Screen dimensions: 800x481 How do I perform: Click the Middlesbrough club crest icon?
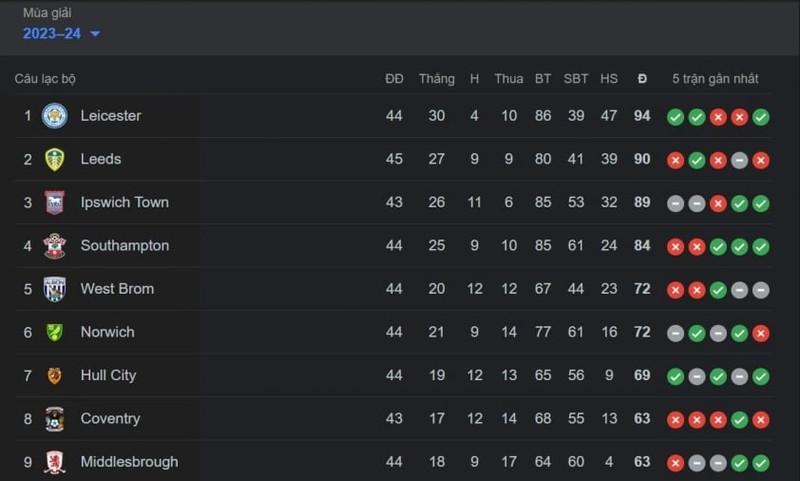click(x=55, y=462)
